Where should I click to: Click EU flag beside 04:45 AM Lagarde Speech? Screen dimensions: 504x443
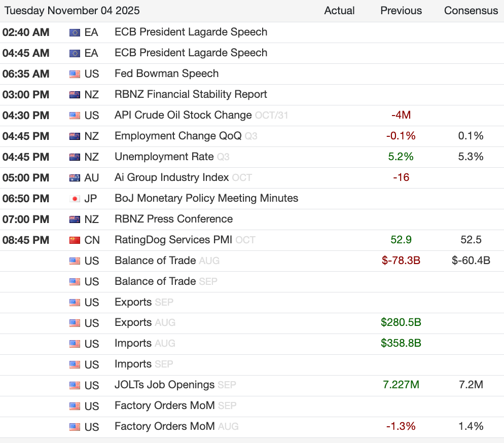(x=75, y=53)
